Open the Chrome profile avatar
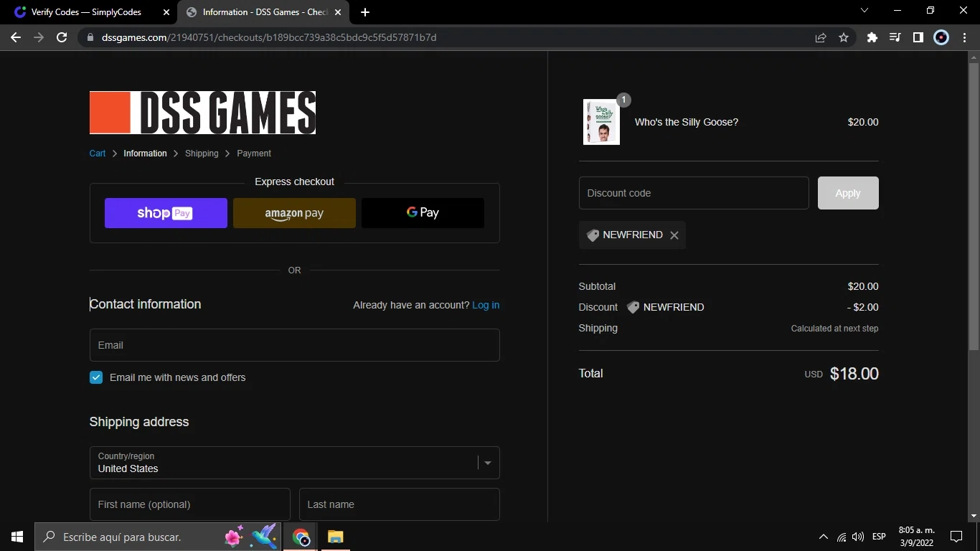980x551 pixels. pos(941,37)
